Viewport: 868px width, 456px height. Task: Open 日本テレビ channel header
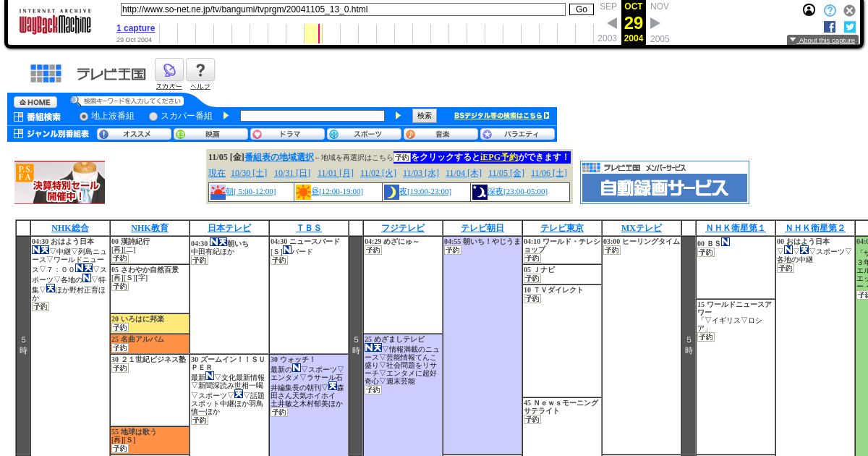coord(229,228)
